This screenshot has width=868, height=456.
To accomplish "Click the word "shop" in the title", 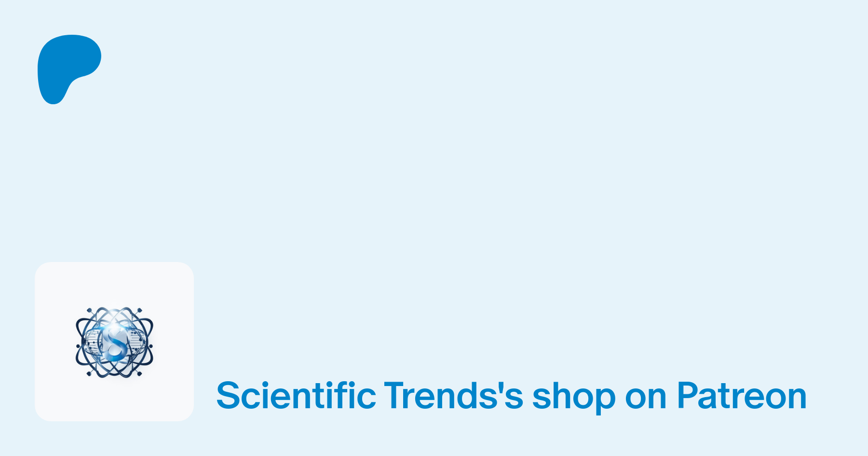I will pyautogui.click(x=574, y=396).
